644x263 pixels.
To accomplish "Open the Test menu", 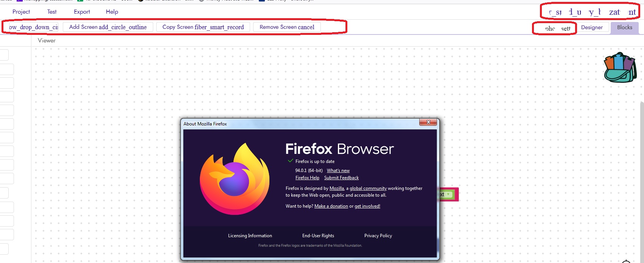I will (x=52, y=12).
